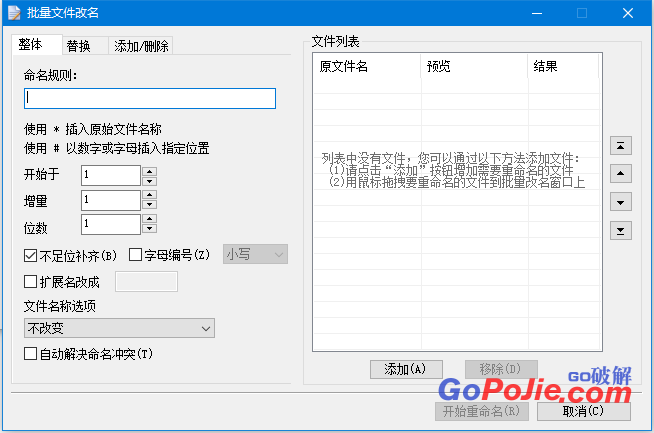Switch to the 替换 tab
This screenshot has height=433, width=654.
pos(79,46)
